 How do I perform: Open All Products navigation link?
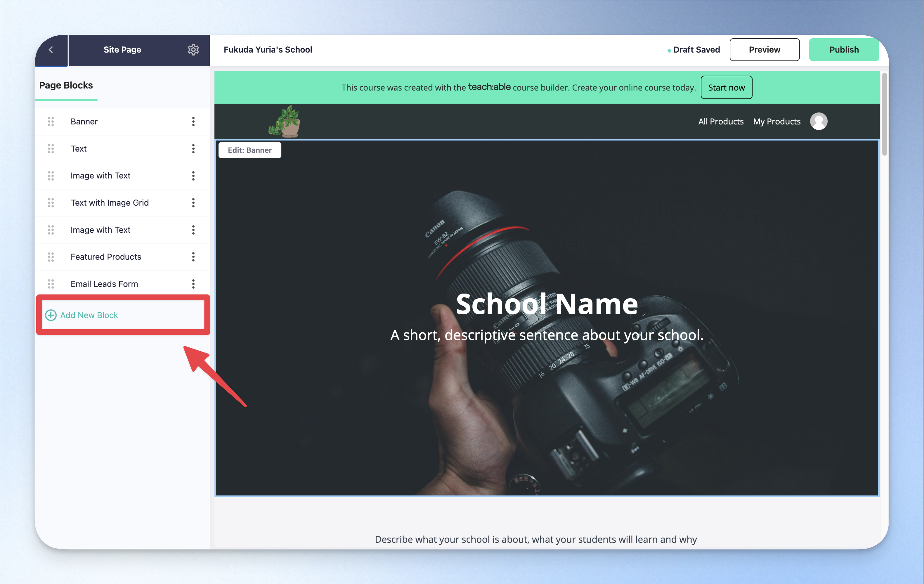point(721,122)
